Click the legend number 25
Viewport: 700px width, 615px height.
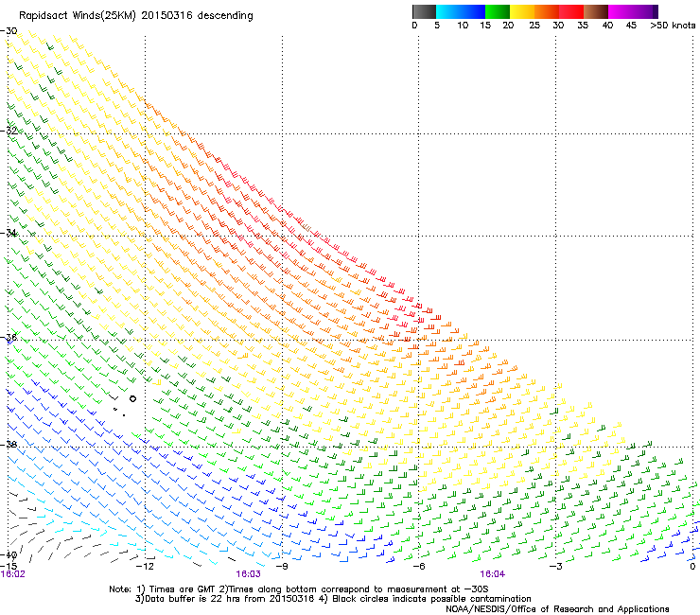point(534,26)
